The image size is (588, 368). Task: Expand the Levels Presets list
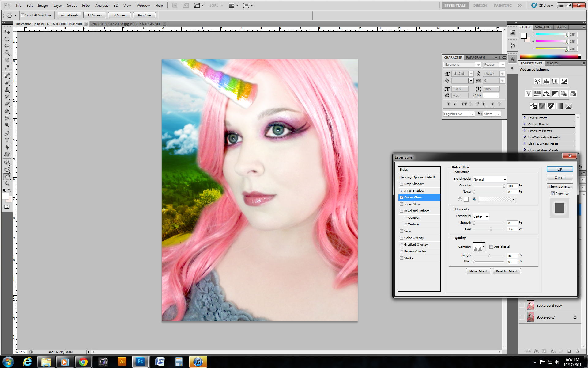point(524,118)
